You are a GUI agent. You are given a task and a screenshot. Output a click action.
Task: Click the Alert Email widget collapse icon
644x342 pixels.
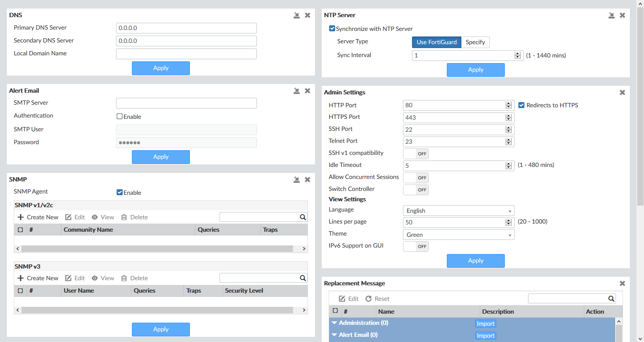click(x=296, y=91)
